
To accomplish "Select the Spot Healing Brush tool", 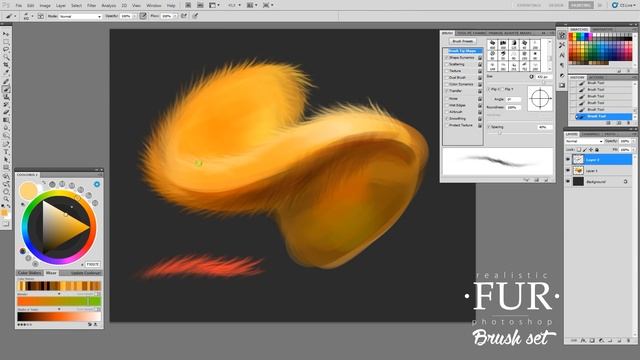I will pos(6,82).
